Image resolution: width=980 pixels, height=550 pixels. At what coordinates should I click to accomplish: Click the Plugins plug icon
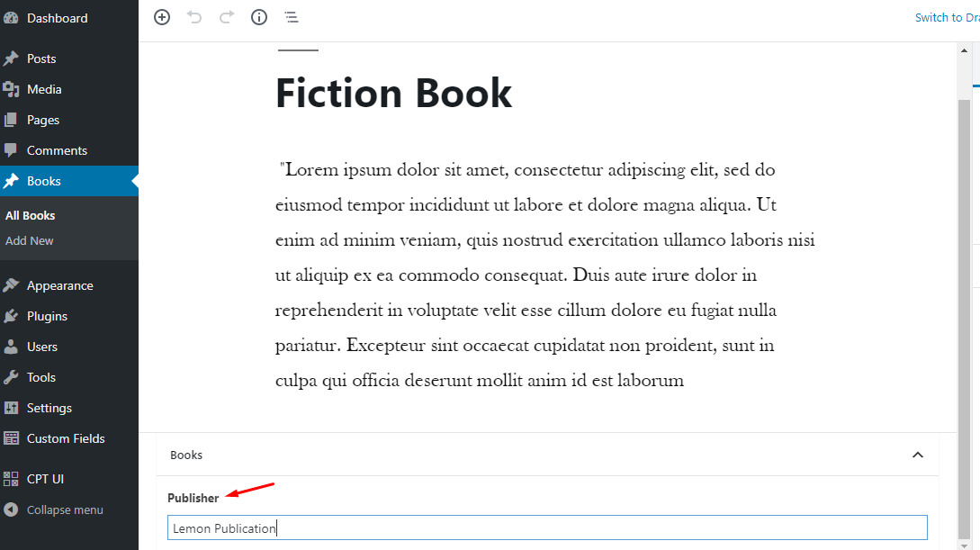click(11, 316)
